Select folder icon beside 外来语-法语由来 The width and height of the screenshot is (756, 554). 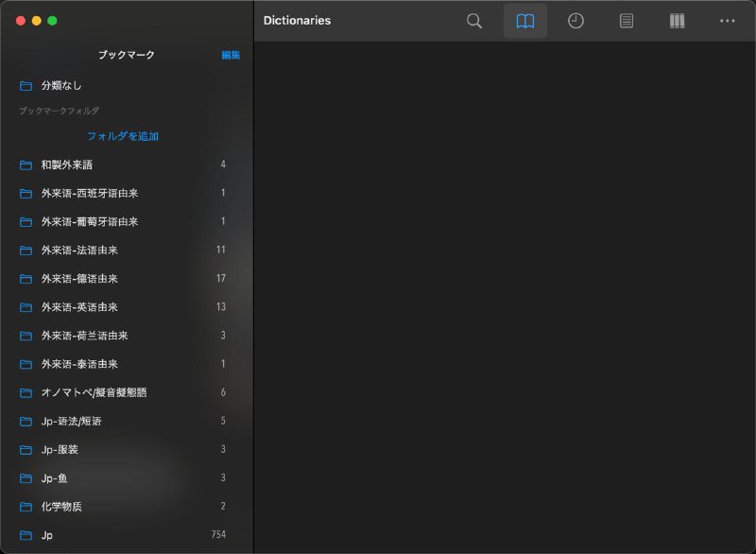pyautogui.click(x=26, y=251)
